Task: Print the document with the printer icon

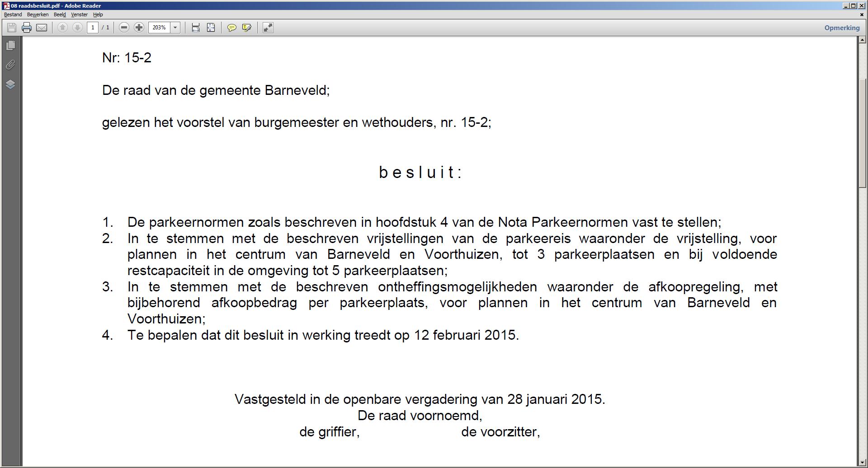Action: [x=27, y=28]
